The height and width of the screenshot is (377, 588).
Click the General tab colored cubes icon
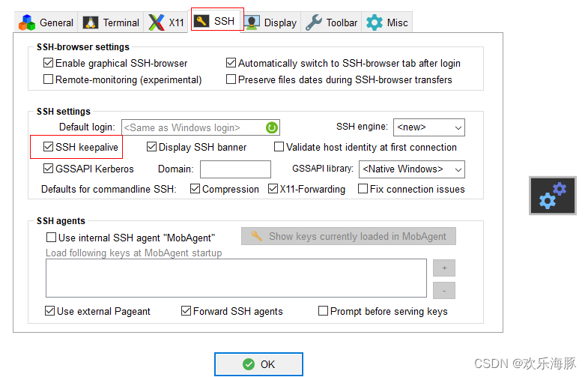pos(27,22)
